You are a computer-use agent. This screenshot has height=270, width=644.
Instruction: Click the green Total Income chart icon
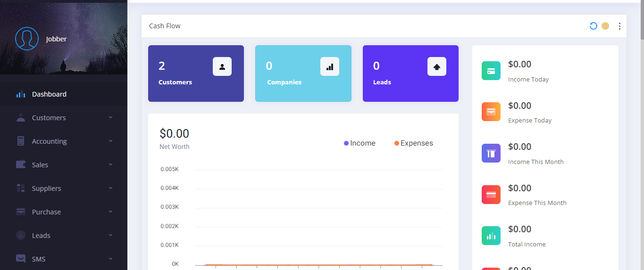[x=491, y=236]
